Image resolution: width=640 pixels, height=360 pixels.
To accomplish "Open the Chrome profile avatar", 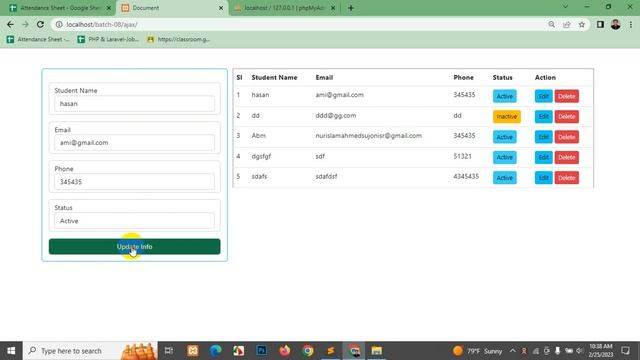I will [x=616, y=24].
